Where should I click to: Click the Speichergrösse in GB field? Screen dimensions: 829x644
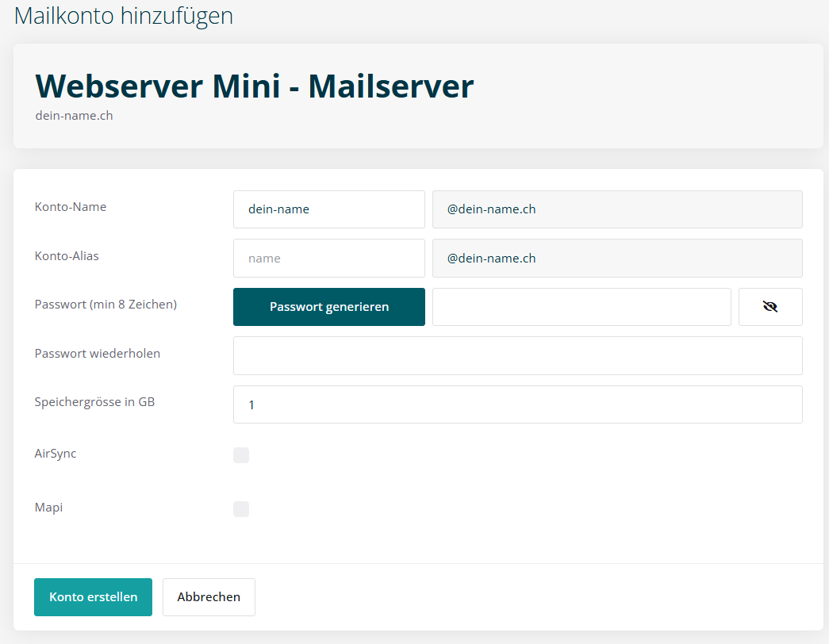[517, 404]
